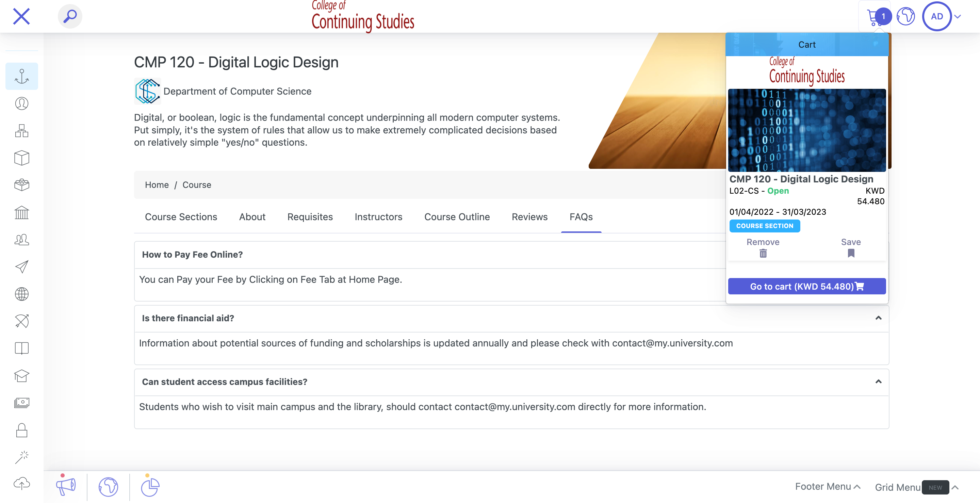
Task: Switch to the Course Sections tab
Action: (181, 217)
